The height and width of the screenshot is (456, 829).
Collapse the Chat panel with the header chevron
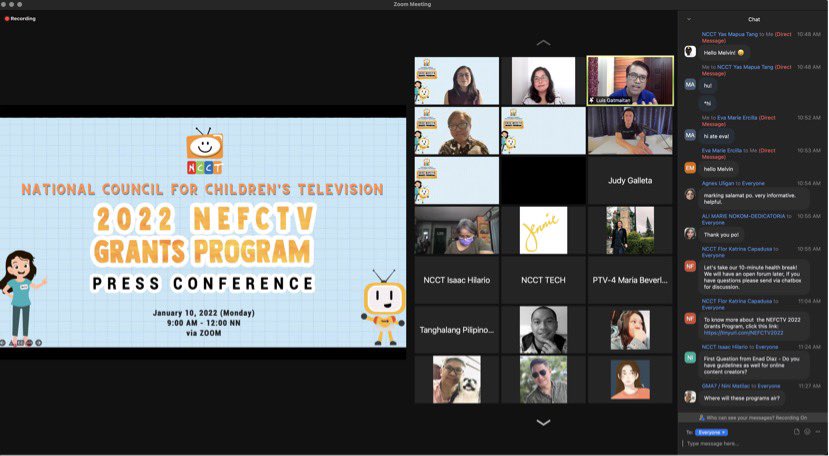click(x=689, y=20)
